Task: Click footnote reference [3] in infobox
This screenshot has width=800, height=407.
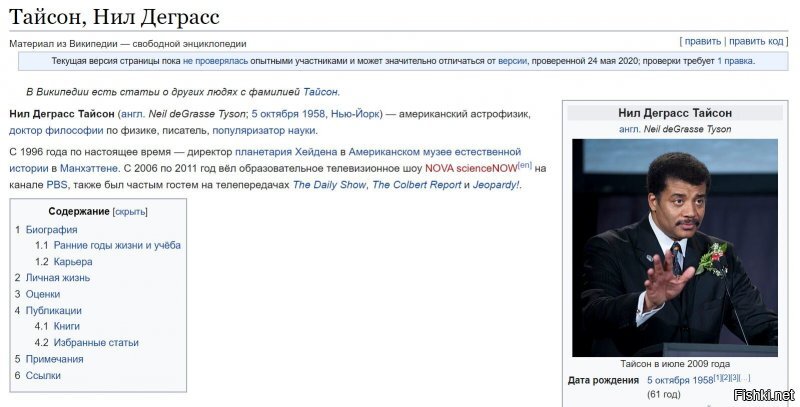Action: (x=735, y=378)
